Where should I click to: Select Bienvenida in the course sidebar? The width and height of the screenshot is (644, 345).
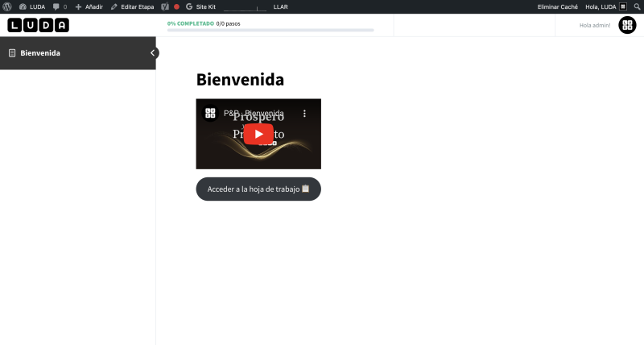[x=78, y=53]
